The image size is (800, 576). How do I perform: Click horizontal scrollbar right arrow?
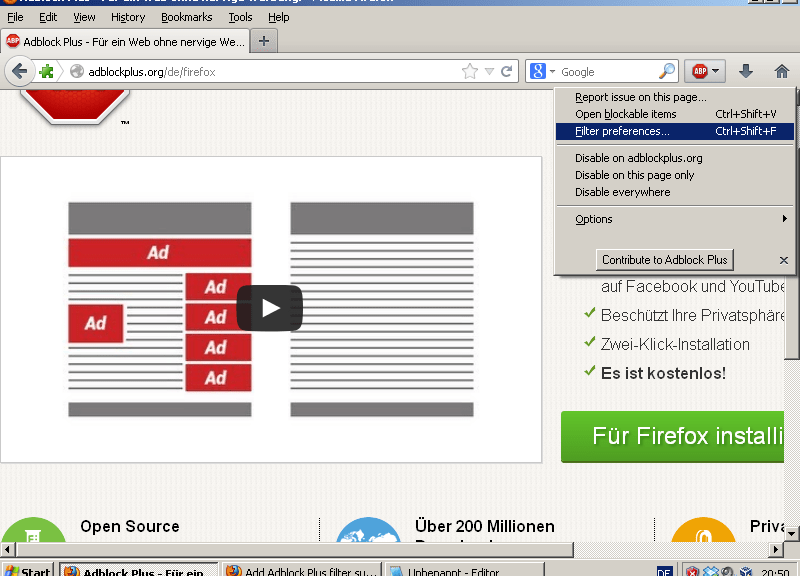click(x=776, y=550)
